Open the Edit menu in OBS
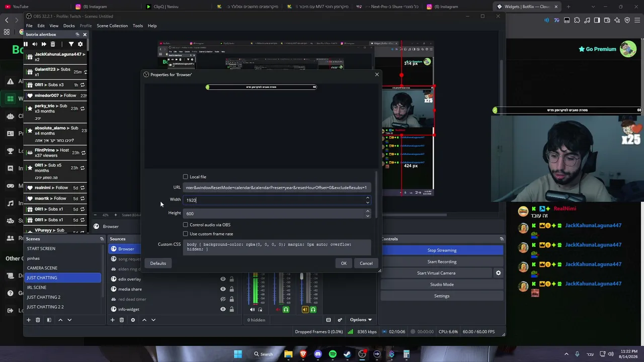Image resolution: width=644 pixels, height=362 pixels. [41, 26]
